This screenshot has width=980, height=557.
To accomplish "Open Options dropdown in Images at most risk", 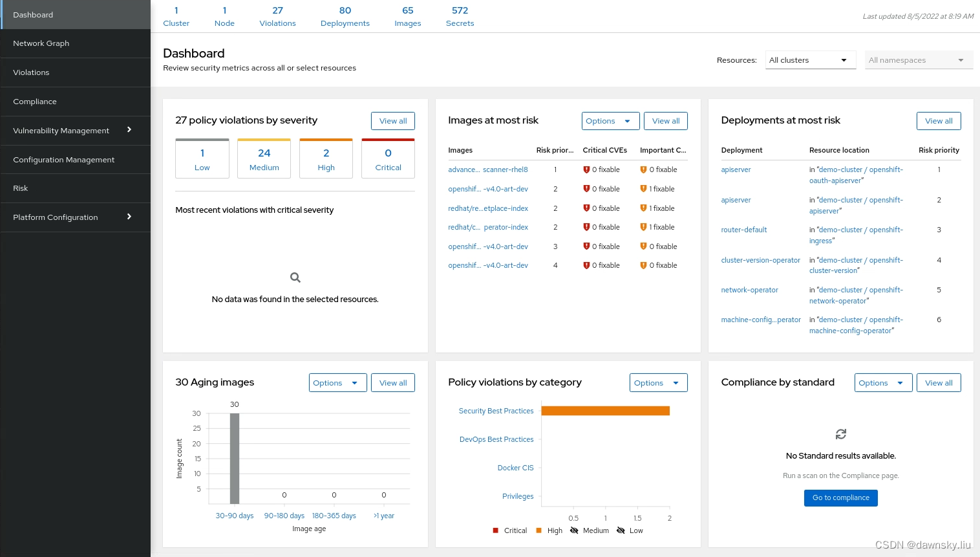I will [x=610, y=121].
